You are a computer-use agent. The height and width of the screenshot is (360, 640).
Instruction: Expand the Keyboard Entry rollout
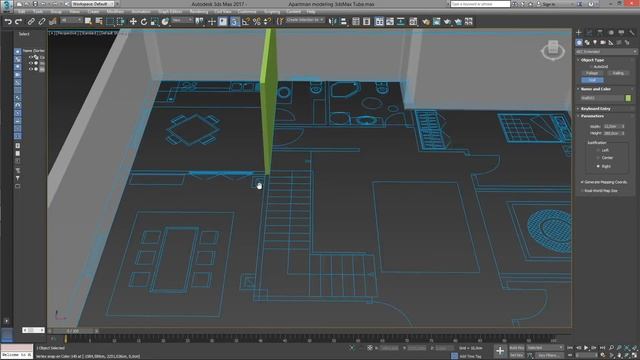pyautogui.click(x=595, y=109)
